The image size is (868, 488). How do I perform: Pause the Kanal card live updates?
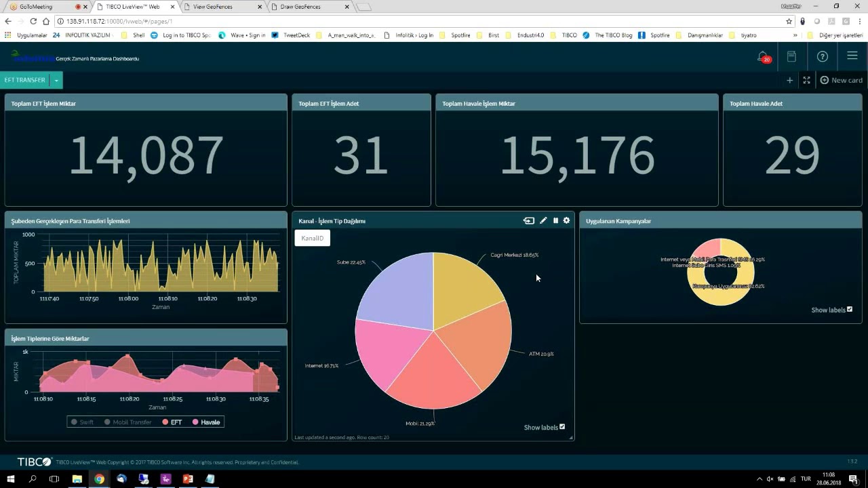click(x=555, y=220)
